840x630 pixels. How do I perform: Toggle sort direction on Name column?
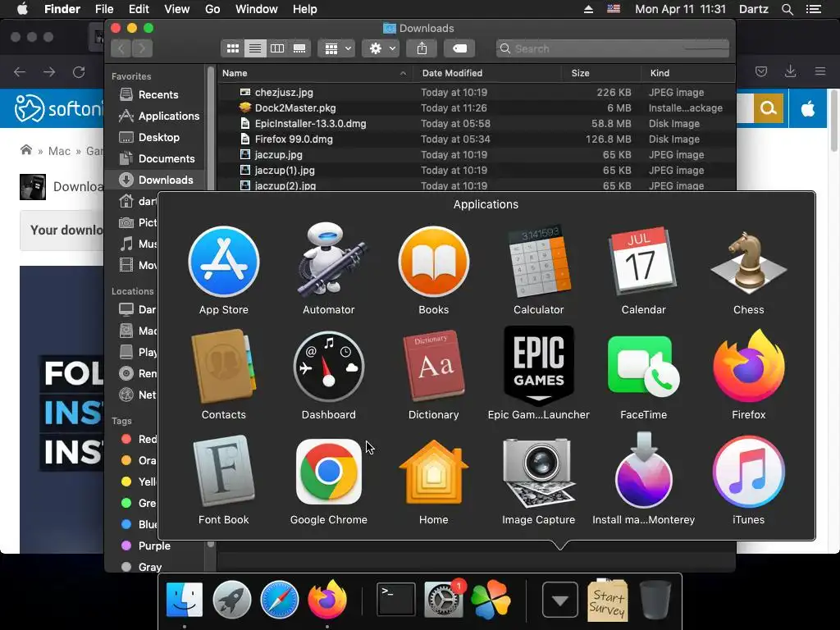[x=314, y=73]
